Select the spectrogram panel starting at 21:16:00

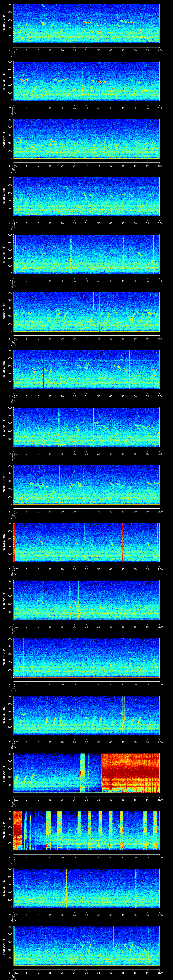tap(87, 888)
